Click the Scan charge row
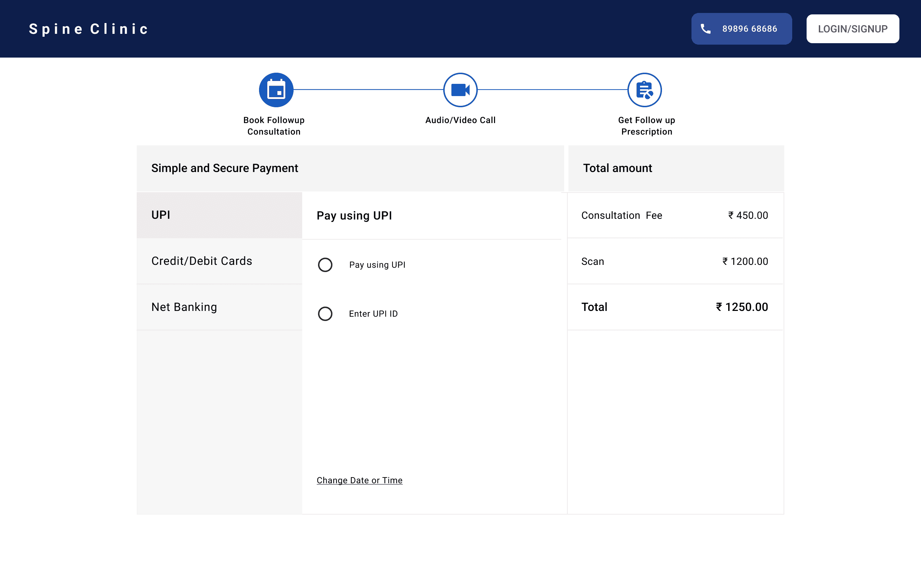 tap(675, 261)
